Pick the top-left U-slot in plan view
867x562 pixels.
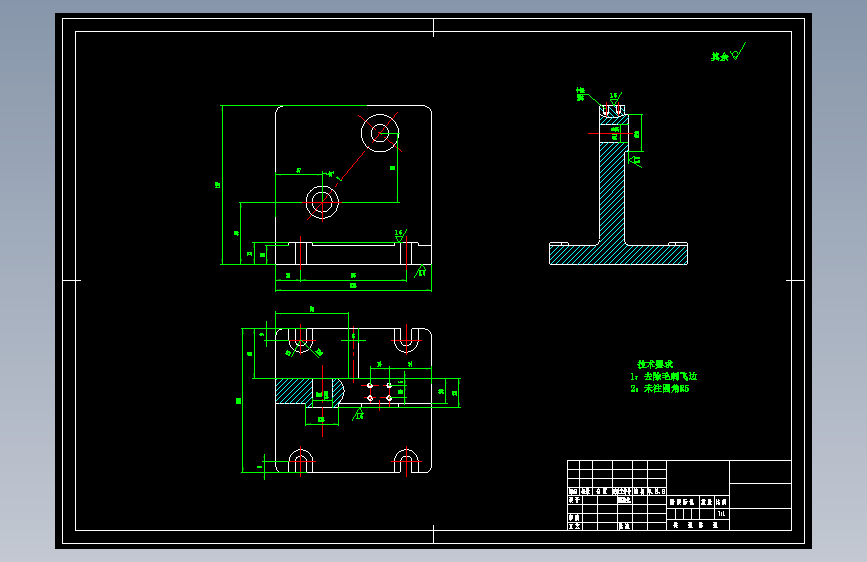pyautogui.click(x=301, y=340)
